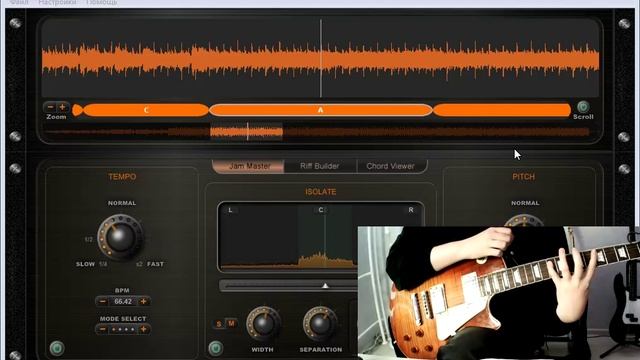
Task: Zoom out with the minus button
Action: 50,107
